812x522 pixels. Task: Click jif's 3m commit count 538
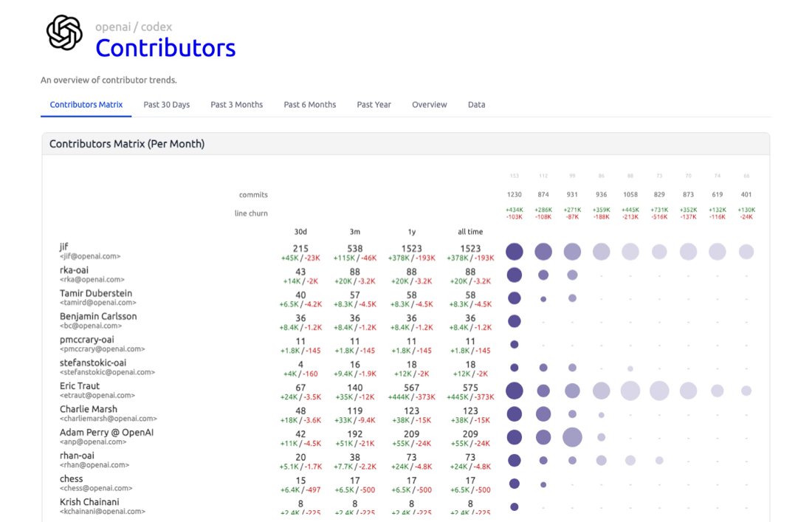355,249
